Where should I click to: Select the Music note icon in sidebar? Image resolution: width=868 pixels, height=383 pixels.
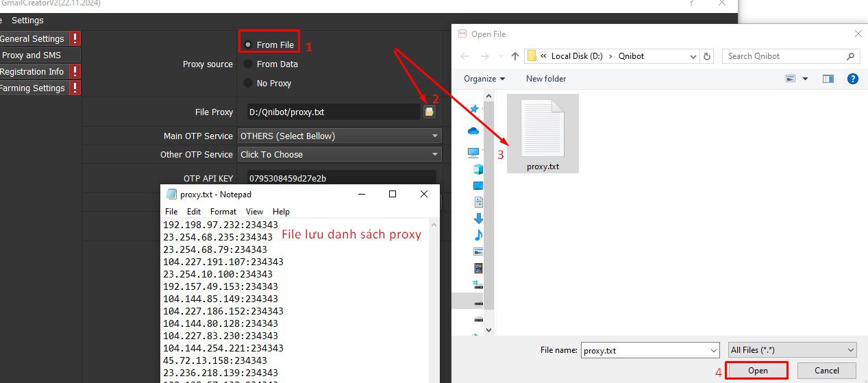point(478,235)
